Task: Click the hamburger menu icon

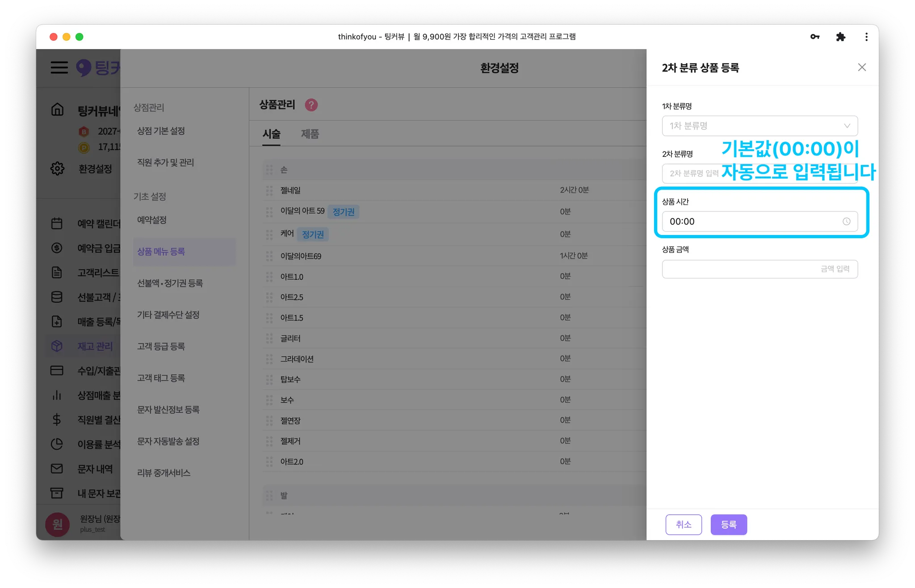Action: (x=59, y=67)
